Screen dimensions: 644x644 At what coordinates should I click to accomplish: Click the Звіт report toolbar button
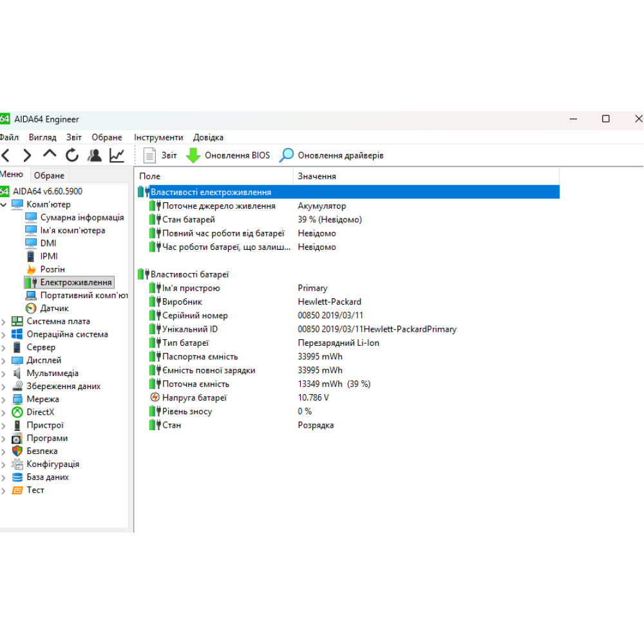tap(160, 155)
